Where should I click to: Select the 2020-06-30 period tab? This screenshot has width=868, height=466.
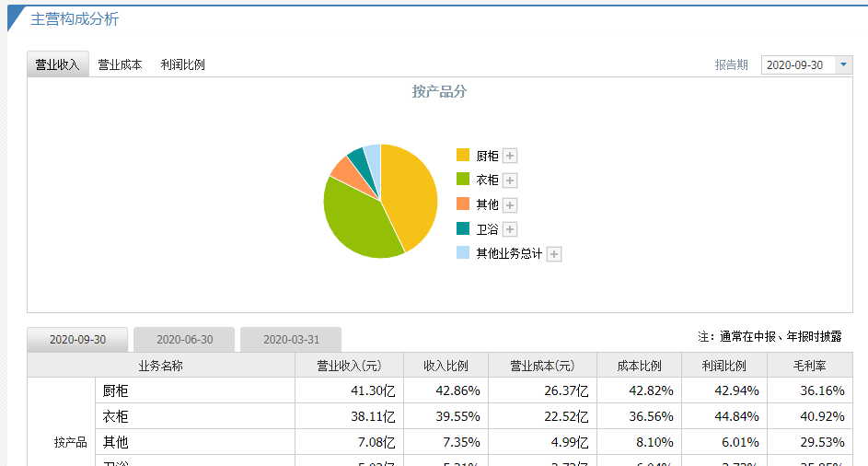tap(184, 340)
